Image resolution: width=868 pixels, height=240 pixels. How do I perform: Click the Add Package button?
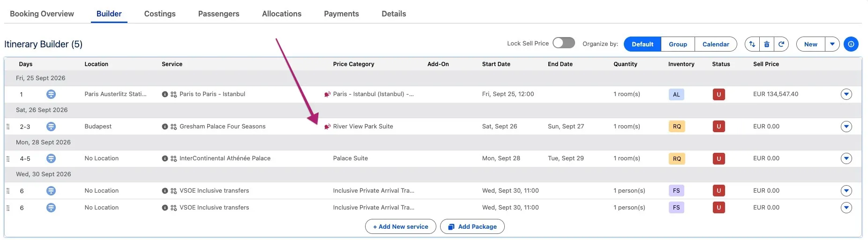tap(472, 226)
